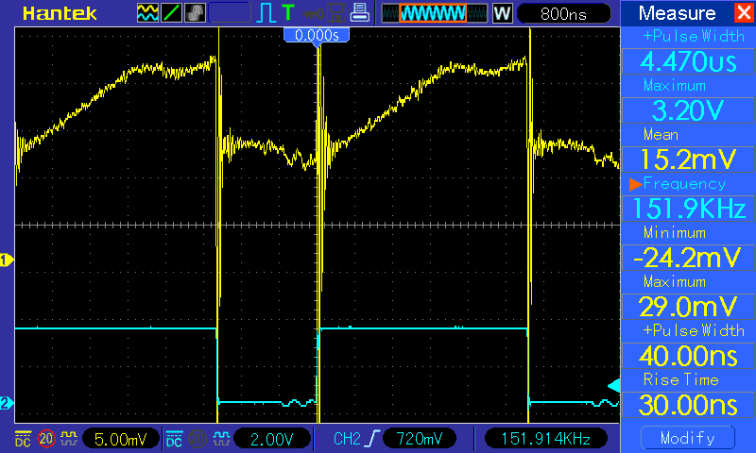The height and width of the screenshot is (453, 756).
Task: Click the pulse trigger icon in top bar
Action: coord(266,14)
